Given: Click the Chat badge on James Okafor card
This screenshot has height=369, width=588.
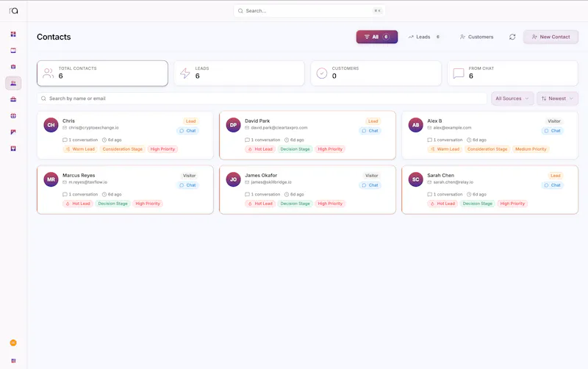Looking at the screenshot, I should pyautogui.click(x=370, y=185).
